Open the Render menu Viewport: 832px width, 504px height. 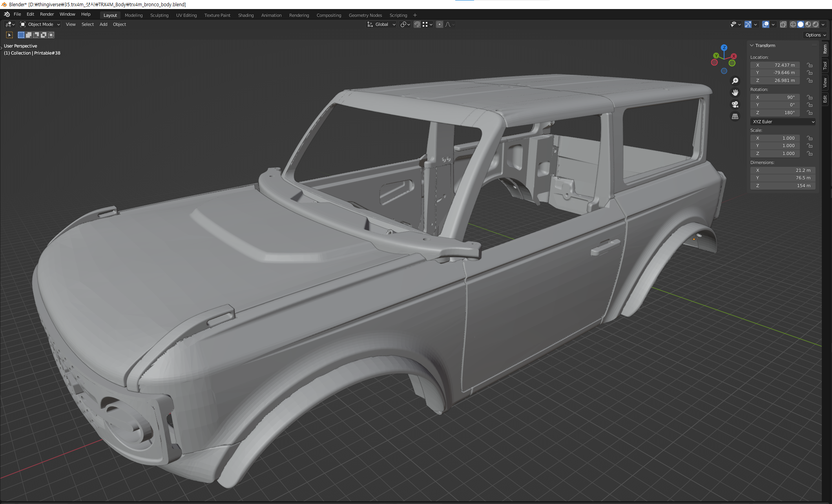click(x=47, y=14)
